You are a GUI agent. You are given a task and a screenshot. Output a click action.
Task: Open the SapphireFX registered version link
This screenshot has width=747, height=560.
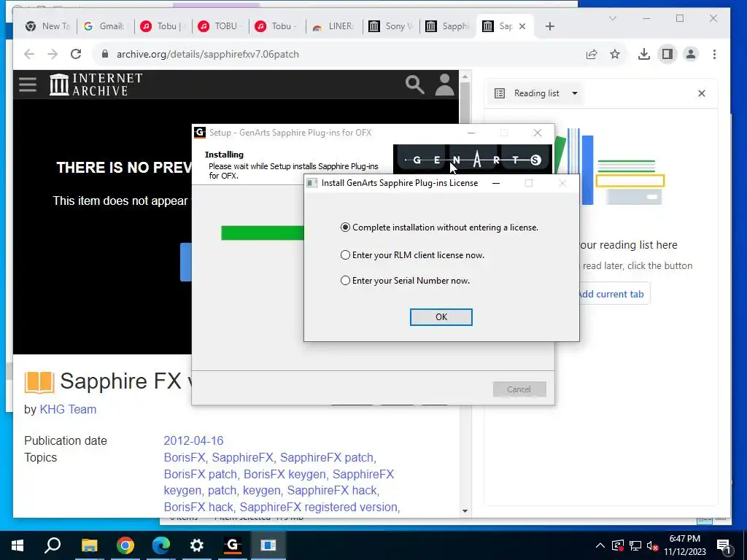coord(318,507)
